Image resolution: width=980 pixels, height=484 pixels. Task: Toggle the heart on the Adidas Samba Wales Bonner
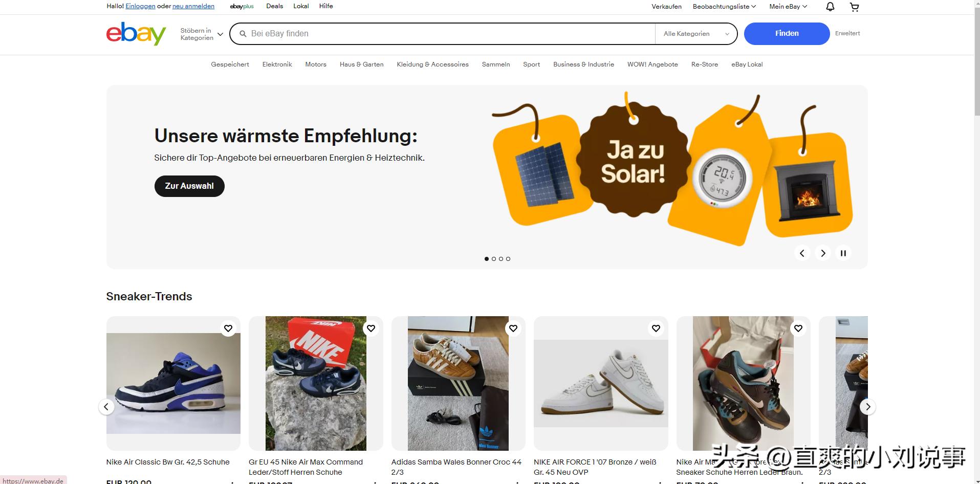[513, 328]
